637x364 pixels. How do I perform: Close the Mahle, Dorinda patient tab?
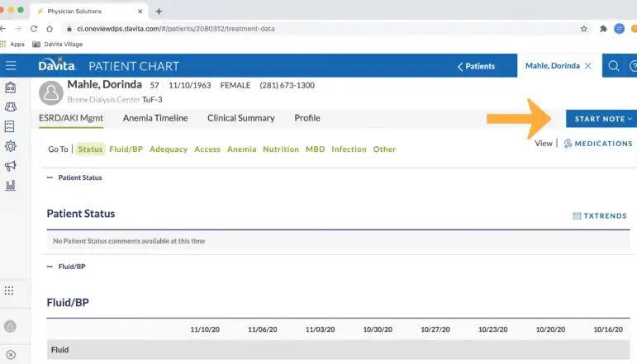(x=588, y=66)
